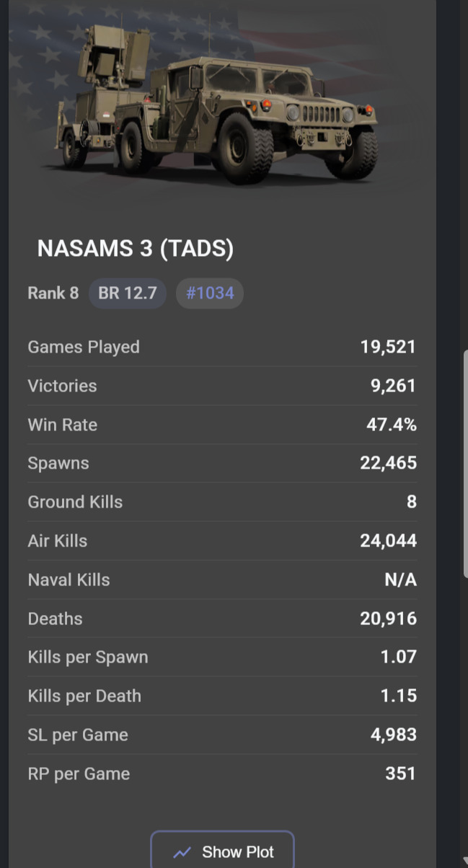Screen dimensions: 468x868
Task: Click the Win Rate 47.4% value
Action: (x=391, y=425)
